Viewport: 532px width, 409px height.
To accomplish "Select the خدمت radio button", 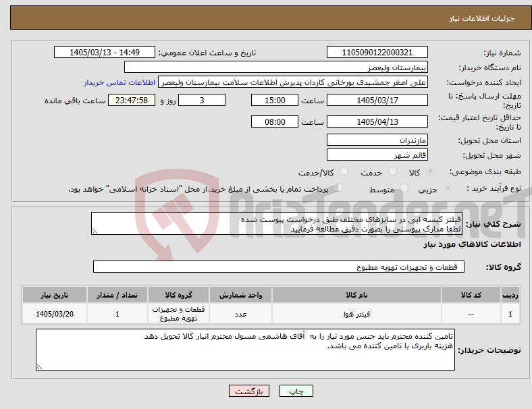I will [x=392, y=171].
